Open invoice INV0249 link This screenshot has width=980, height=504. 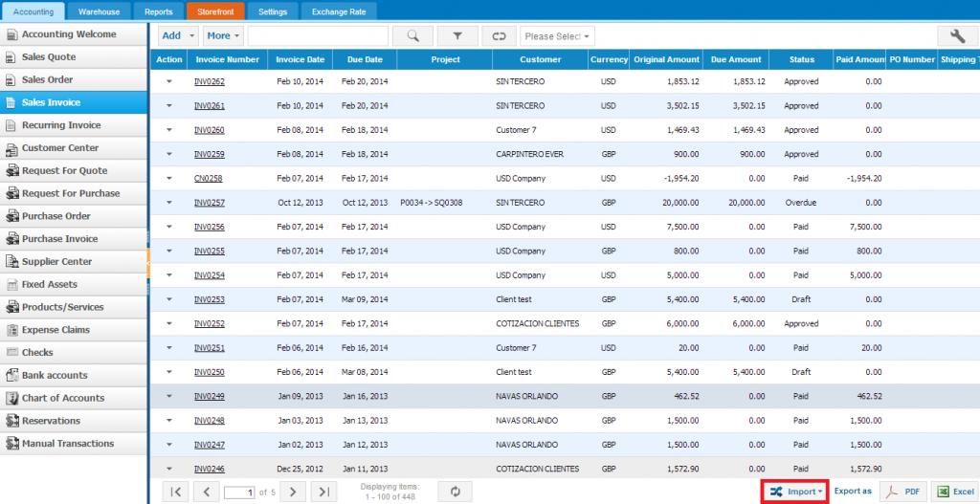(x=210, y=396)
